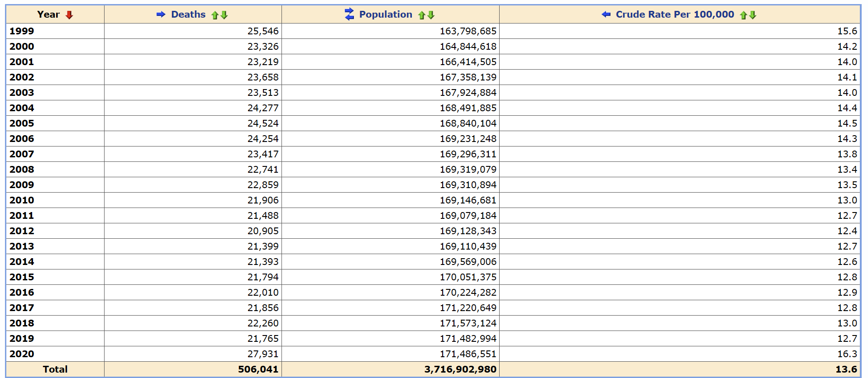
Task: Select the 2003 year row label
Action: [22, 93]
